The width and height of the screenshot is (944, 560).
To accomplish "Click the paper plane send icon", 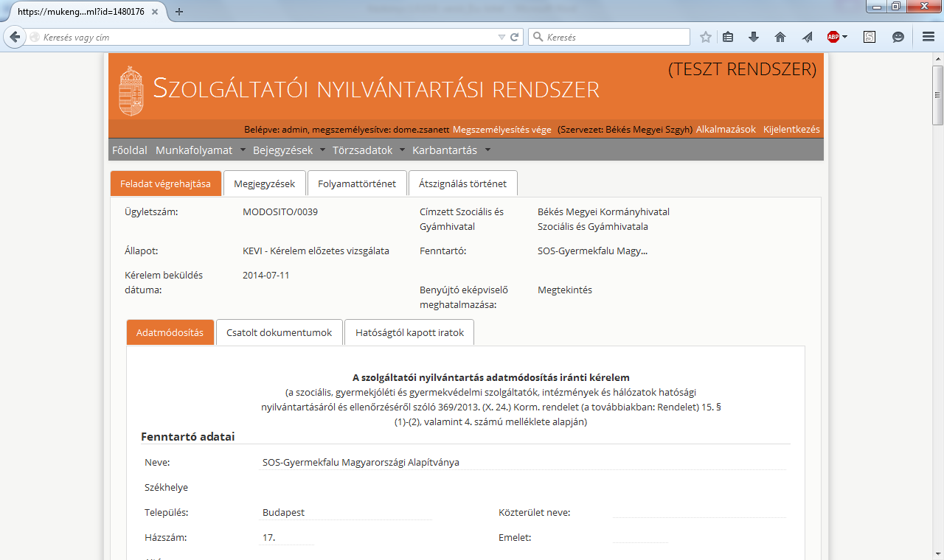I will (x=807, y=37).
